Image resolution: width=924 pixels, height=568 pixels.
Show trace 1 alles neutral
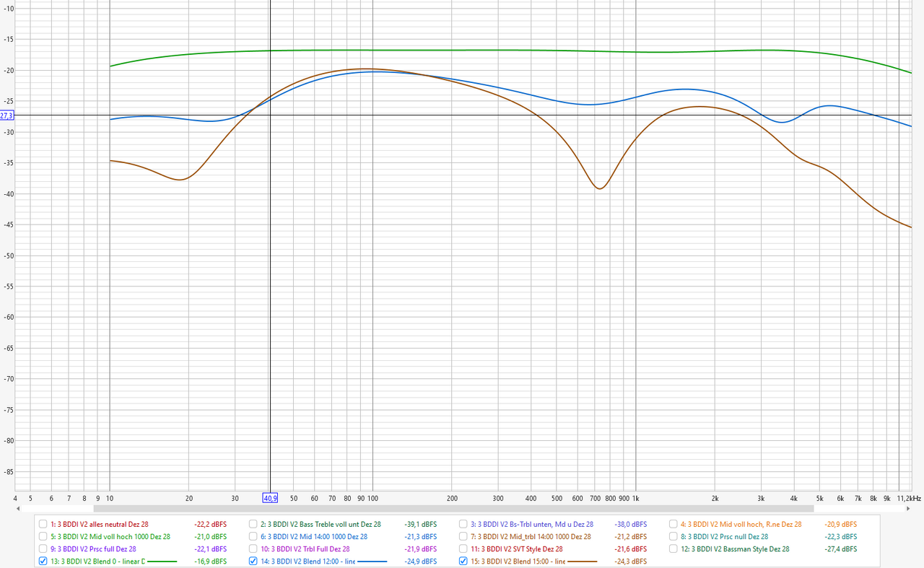pos(43,525)
